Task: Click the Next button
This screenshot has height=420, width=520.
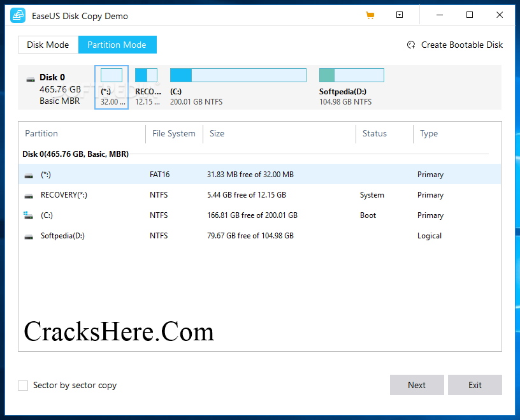Action: tap(417, 385)
